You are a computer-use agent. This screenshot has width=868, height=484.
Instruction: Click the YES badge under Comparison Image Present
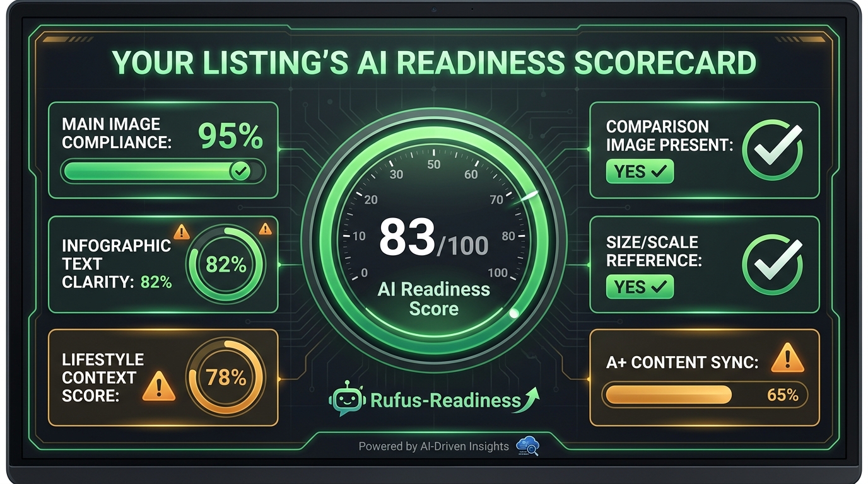pos(640,171)
